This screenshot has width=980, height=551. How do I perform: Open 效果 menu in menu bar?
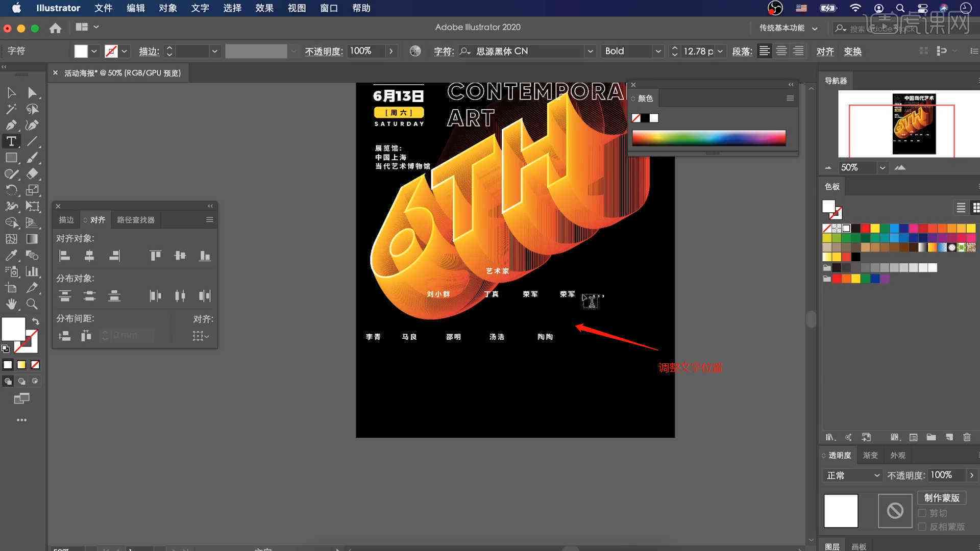point(264,8)
